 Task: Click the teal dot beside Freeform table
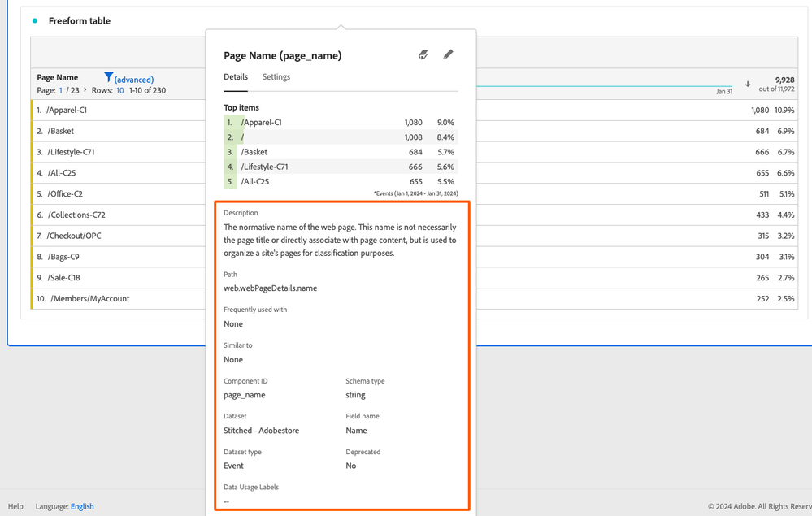tap(34, 21)
